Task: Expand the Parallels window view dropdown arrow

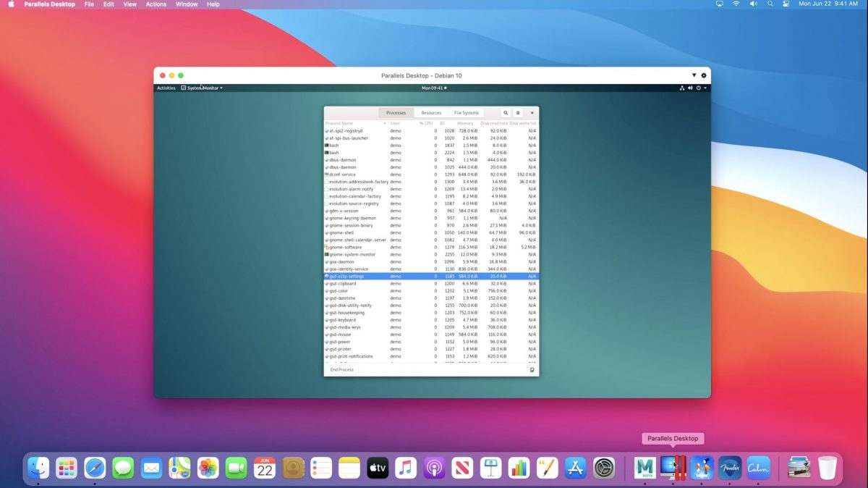Action: (x=694, y=75)
